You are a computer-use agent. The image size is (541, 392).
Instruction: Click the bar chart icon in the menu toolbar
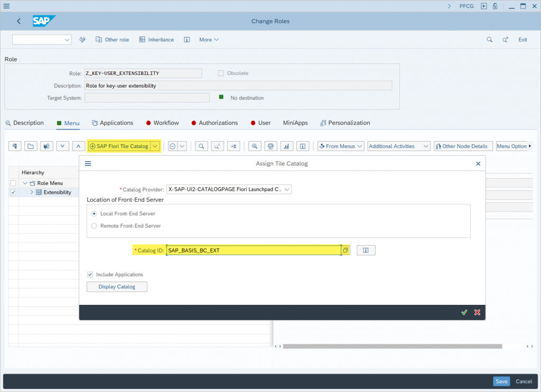coord(287,146)
